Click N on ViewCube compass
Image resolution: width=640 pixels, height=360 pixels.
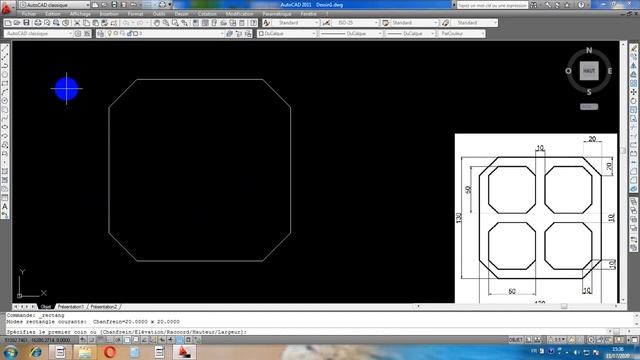pyautogui.click(x=589, y=50)
